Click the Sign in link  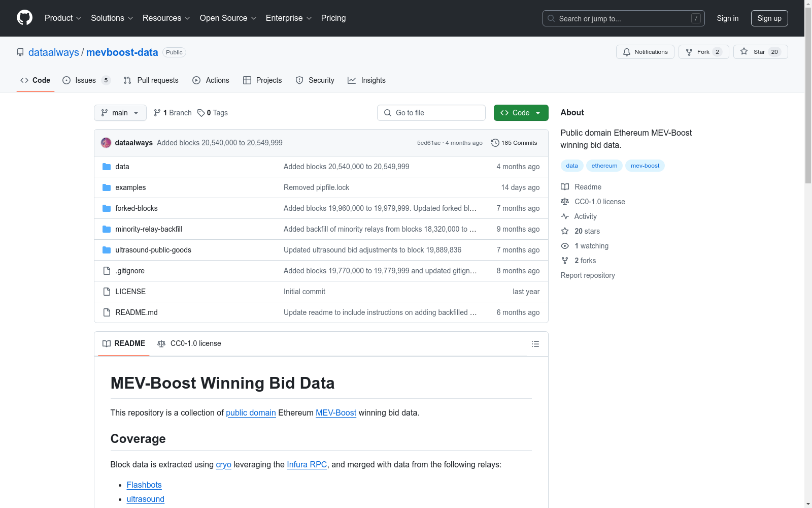coord(728,18)
